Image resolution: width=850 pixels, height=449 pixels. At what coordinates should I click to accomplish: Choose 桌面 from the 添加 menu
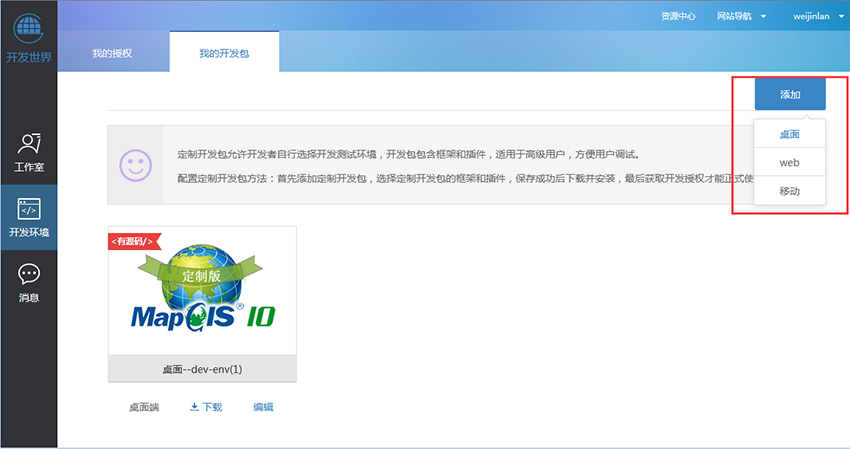click(x=789, y=133)
